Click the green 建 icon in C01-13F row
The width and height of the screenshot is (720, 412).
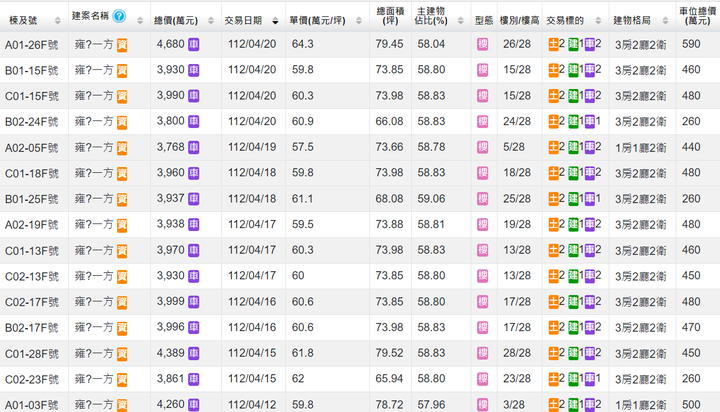(x=573, y=250)
